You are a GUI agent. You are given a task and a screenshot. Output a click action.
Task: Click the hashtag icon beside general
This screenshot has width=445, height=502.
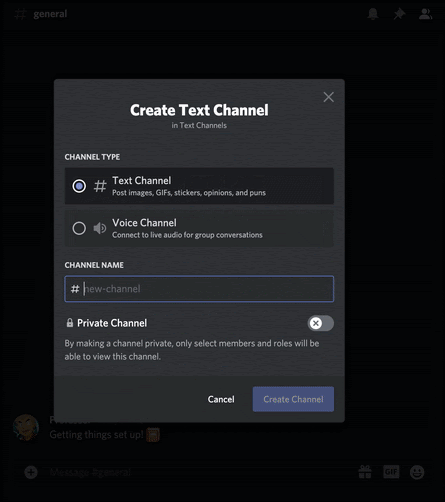pos(20,14)
